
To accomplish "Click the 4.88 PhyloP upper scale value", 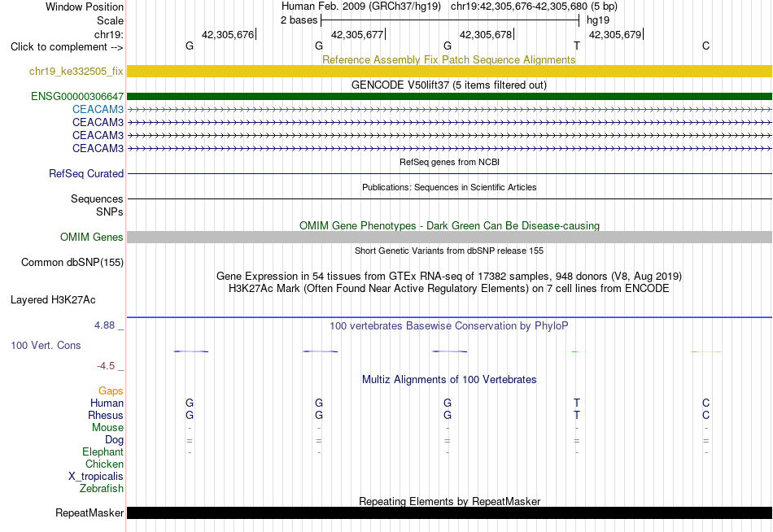I will pyautogui.click(x=104, y=325).
